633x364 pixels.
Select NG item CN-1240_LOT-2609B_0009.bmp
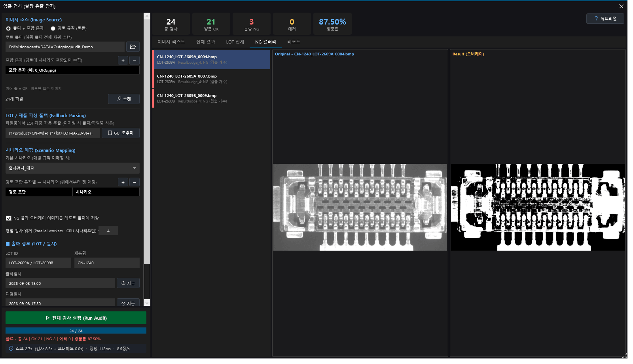212,98
